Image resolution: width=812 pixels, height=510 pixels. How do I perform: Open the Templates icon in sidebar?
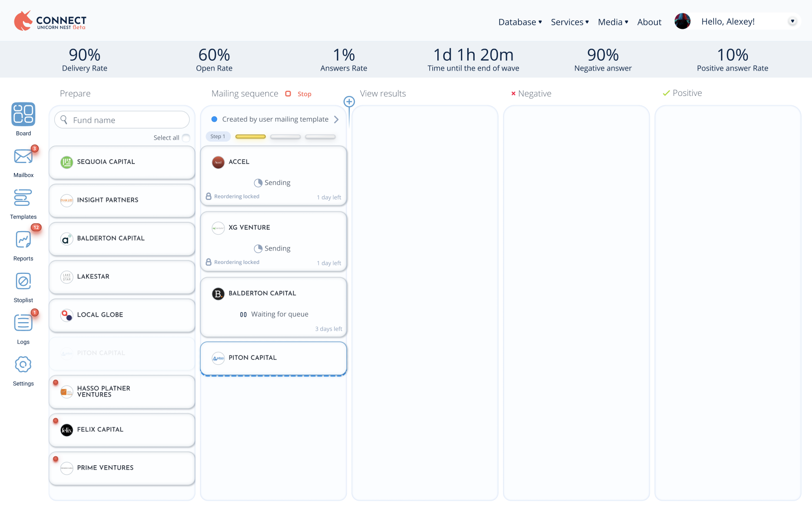click(23, 197)
